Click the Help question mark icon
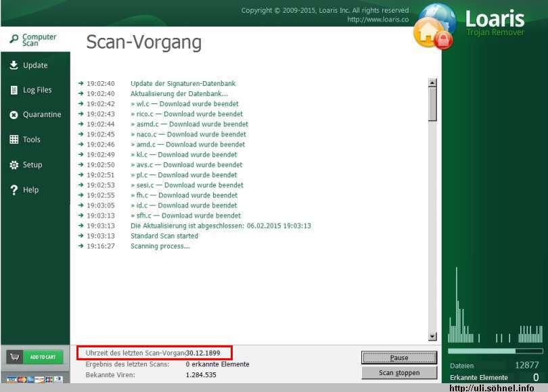This screenshot has height=392, width=548. click(14, 191)
